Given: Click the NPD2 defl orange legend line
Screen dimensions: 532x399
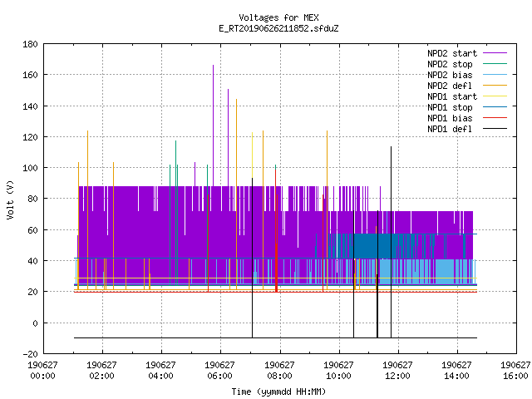Looking at the screenshot, I should [x=495, y=86].
